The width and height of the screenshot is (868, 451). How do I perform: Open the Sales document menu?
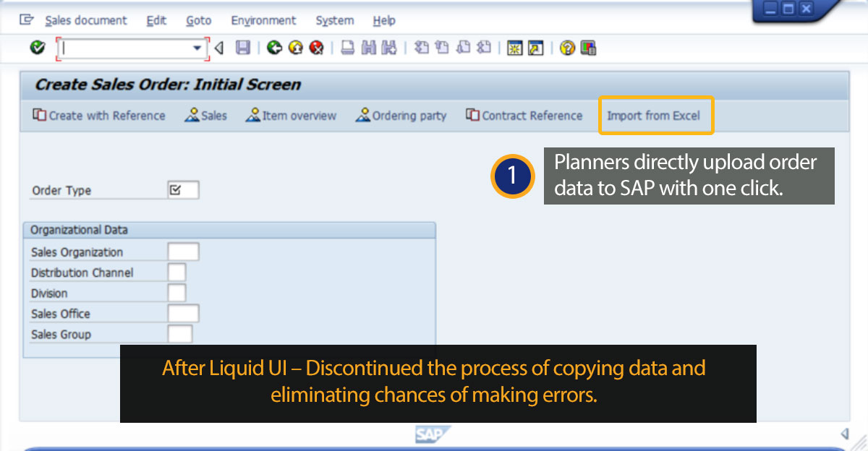coord(85,20)
